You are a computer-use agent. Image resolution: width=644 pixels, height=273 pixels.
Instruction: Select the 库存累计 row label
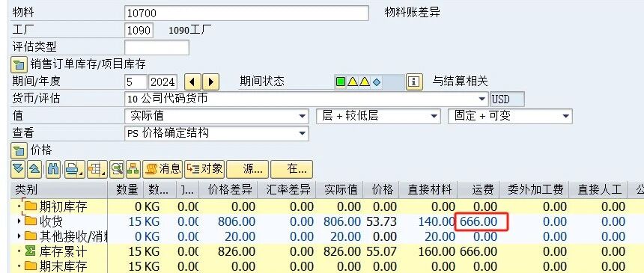[x=63, y=251]
